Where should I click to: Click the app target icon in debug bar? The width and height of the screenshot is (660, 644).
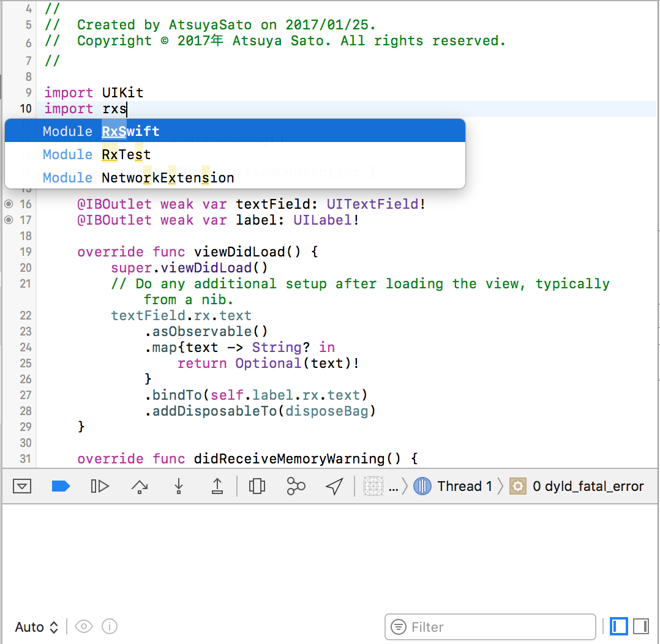pyautogui.click(x=373, y=486)
